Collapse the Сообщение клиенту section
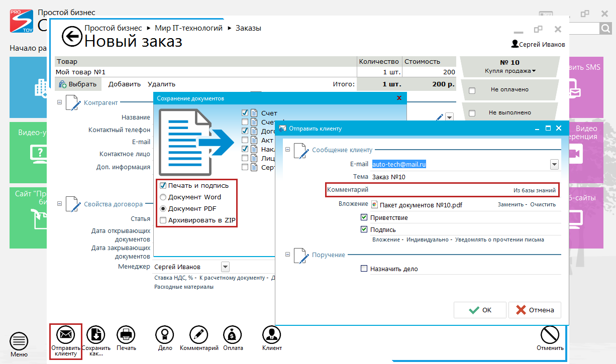616x364 pixels. pos(288,150)
